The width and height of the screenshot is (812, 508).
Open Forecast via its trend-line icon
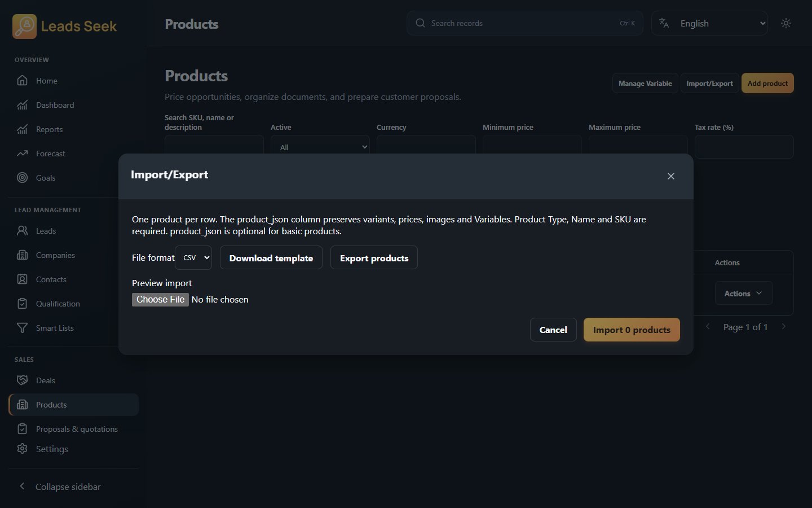point(22,154)
